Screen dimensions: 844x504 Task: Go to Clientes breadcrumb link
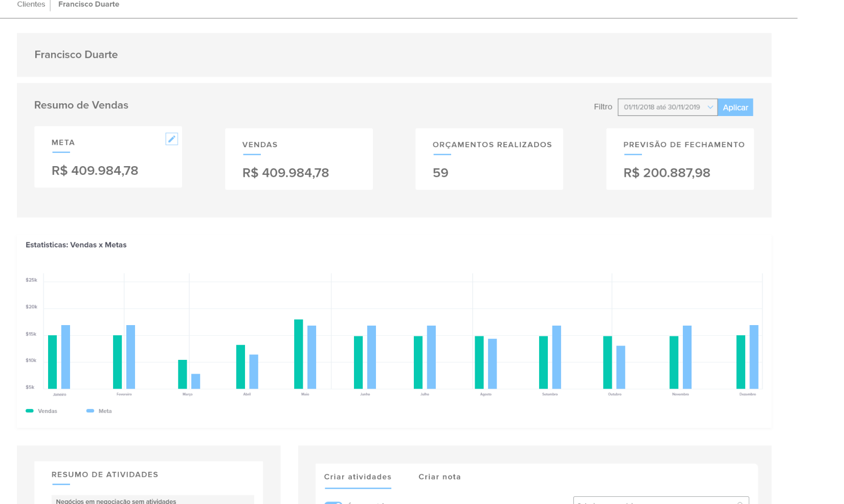click(31, 5)
